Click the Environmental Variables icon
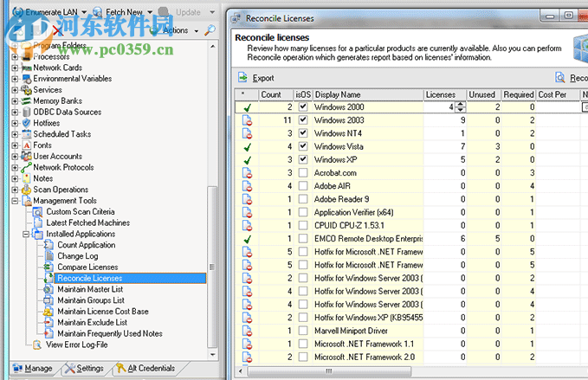The image size is (588, 380). pos(27,79)
